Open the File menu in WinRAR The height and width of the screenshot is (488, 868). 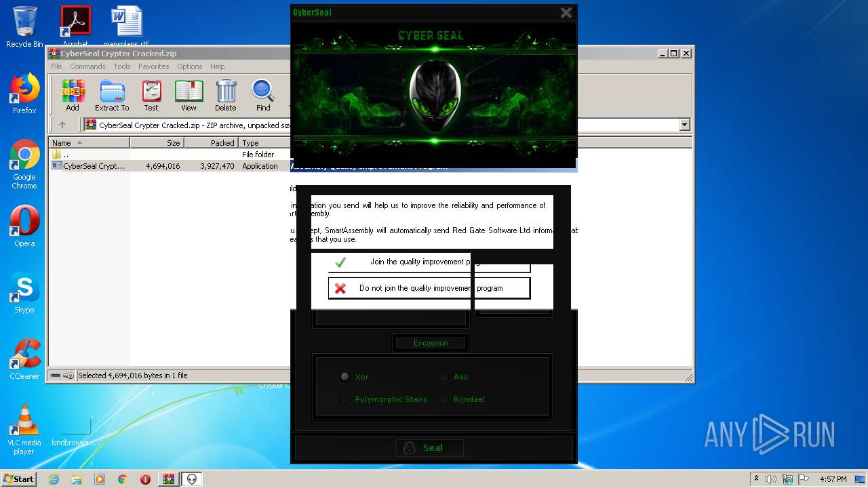click(56, 66)
